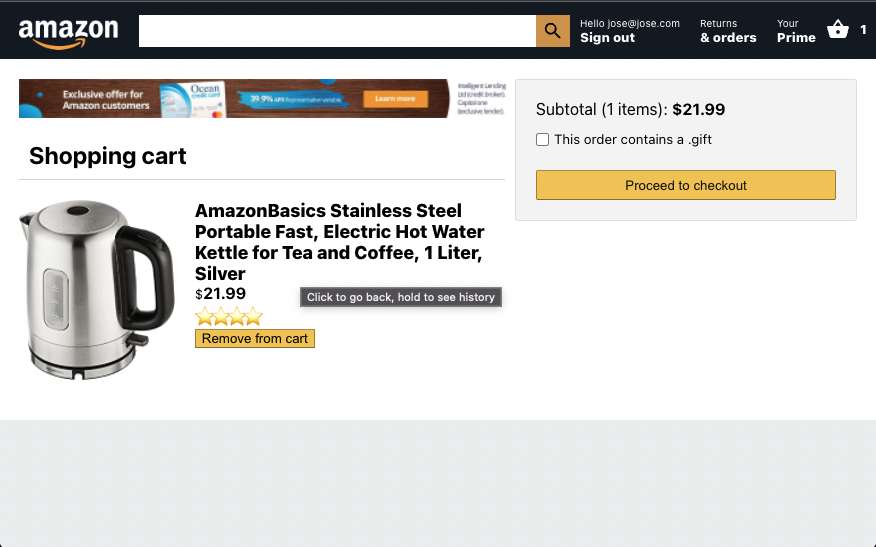This screenshot has width=876, height=547.
Task: Click Learn more on Ocean banner
Action: coord(396,99)
